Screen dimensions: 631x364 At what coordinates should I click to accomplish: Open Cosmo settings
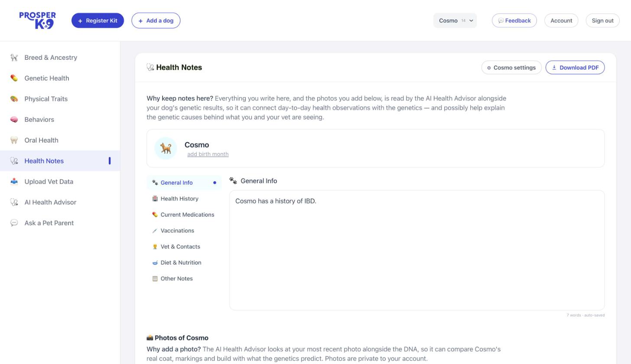[511, 68]
